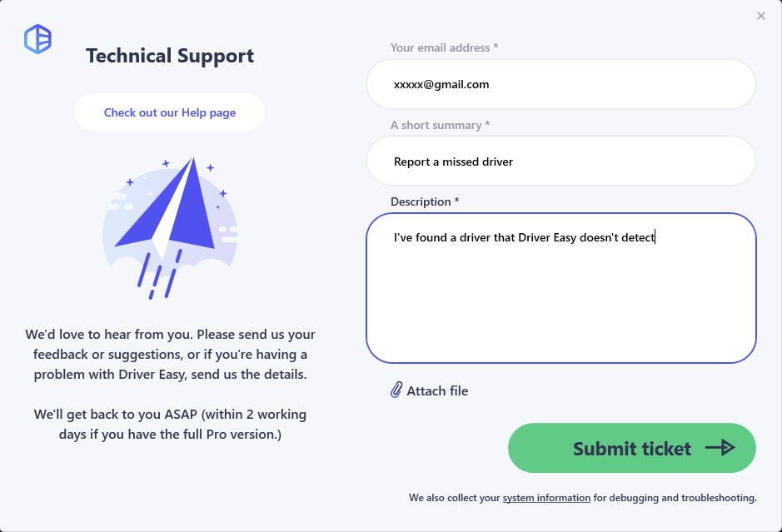Select the Attach file label
The height and width of the screenshot is (532, 782).
pyautogui.click(x=437, y=391)
